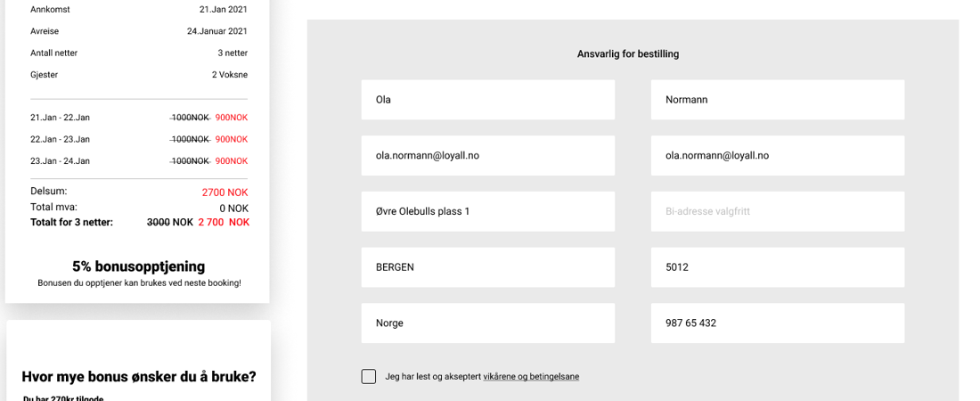Screen dimensions: 980x401
Task: Click the 23.Jan - 24.Jan price row
Action: pos(138,161)
